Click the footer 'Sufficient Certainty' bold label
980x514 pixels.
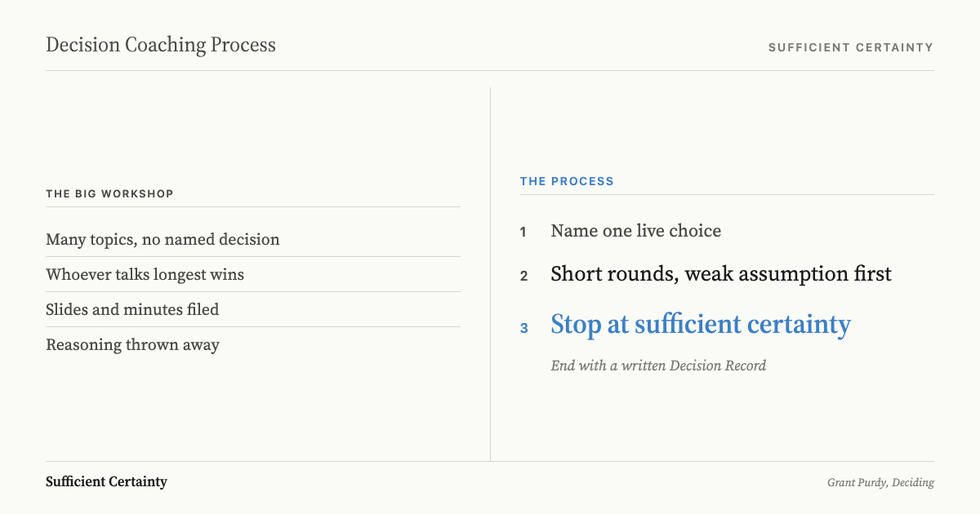coord(106,481)
